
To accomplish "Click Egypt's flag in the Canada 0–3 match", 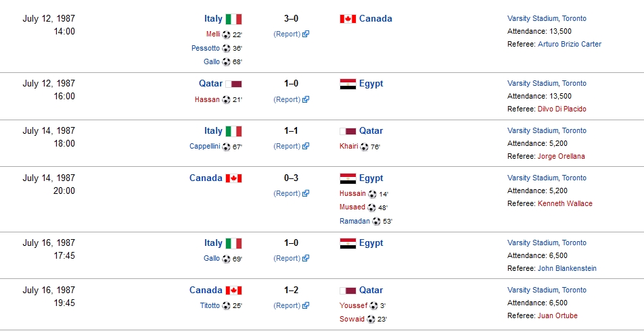I will click(348, 178).
